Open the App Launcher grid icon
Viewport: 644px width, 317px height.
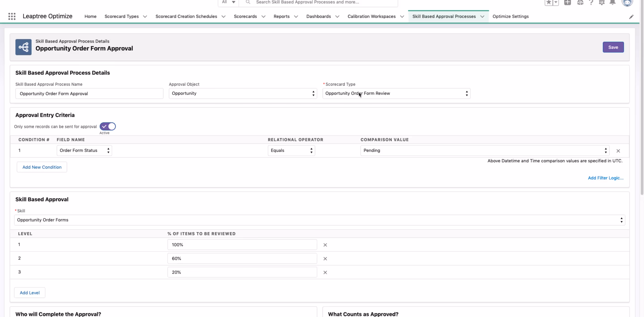point(12,16)
